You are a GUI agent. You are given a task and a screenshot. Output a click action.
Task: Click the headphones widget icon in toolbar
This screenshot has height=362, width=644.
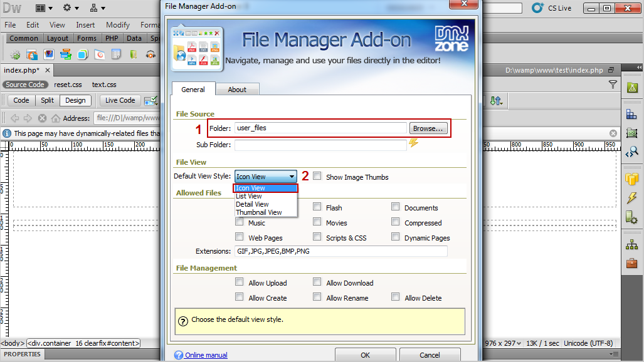(150, 54)
